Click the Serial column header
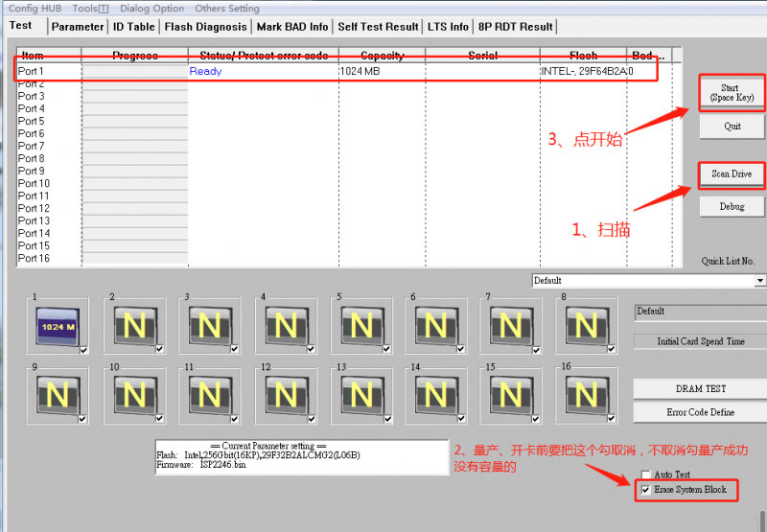 click(x=483, y=56)
